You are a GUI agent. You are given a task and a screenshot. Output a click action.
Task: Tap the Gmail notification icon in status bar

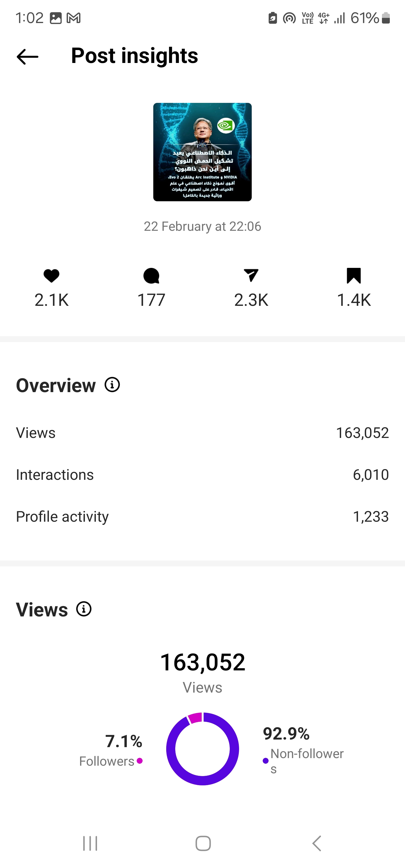tap(73, 18)
